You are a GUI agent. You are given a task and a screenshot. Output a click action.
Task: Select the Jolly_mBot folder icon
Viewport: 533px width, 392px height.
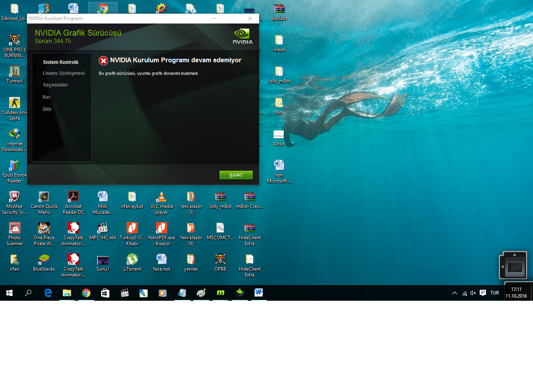coord(279,74)
